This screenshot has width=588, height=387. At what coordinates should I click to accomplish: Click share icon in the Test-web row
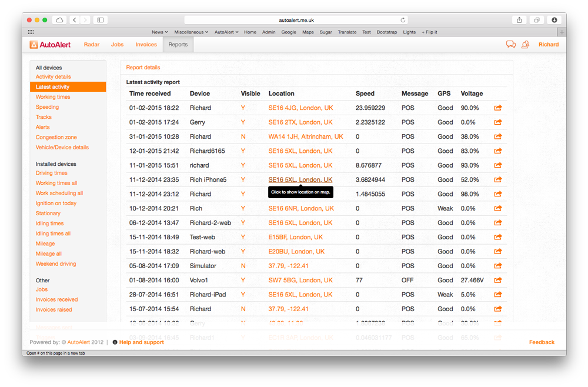(497, 237)
